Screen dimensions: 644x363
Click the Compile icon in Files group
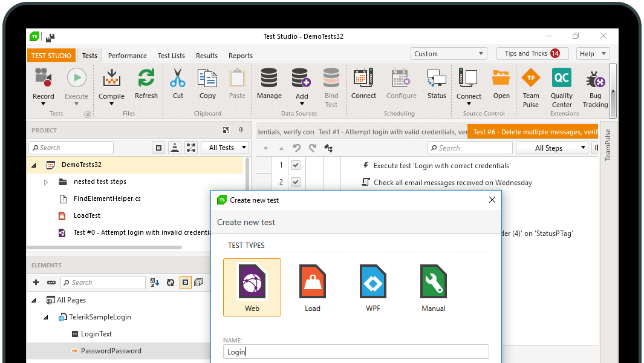[x=111, y=77]
